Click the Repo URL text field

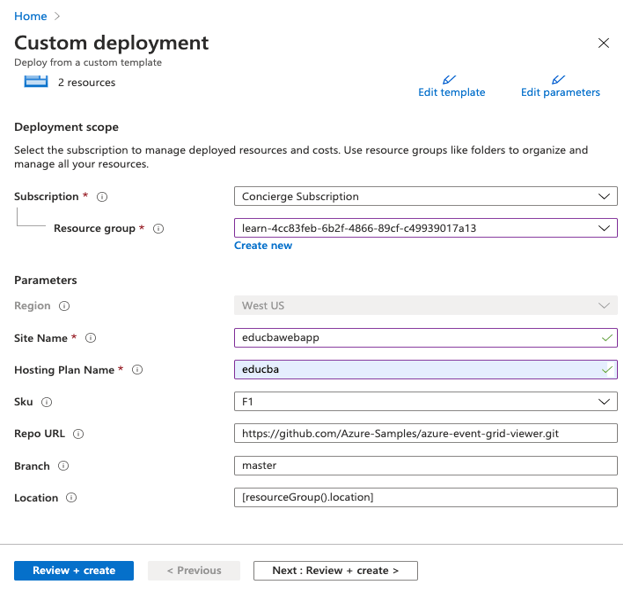click(425, 434)
